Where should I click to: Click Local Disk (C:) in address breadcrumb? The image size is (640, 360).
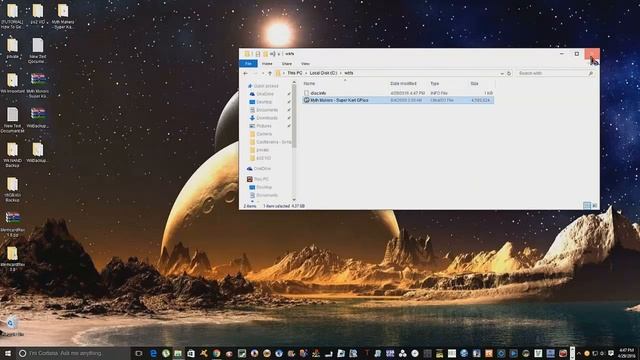pos(323,73)
